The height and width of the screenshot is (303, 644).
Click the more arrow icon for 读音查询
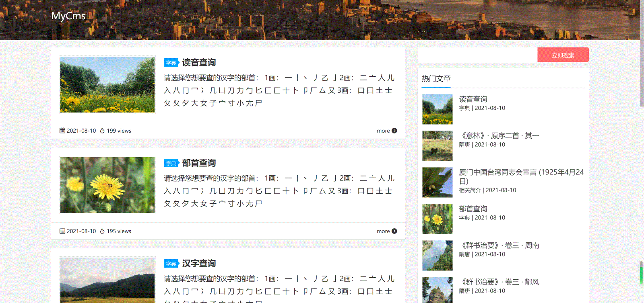(394, 131)
